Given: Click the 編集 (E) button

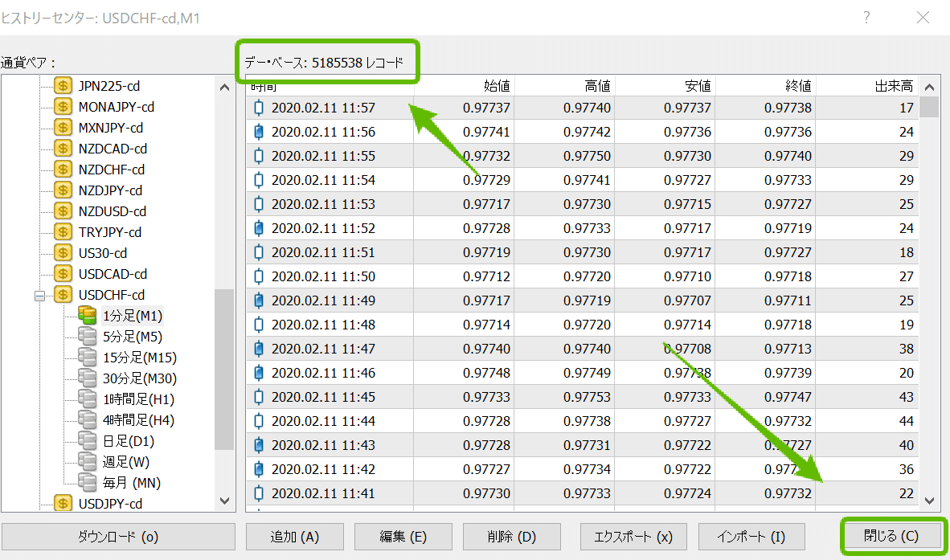Looking at the screenshot, I should (403, 537).
